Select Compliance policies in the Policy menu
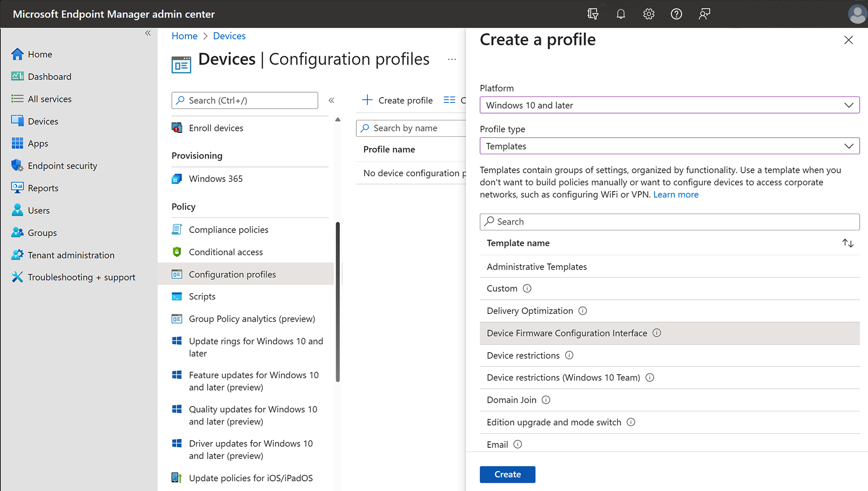Image resolution: width=868 pixels, height=491 pixels. point(228,229)
